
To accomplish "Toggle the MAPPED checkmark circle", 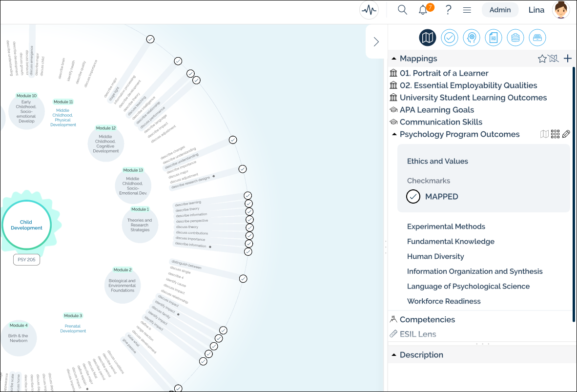I will point(413,197).
